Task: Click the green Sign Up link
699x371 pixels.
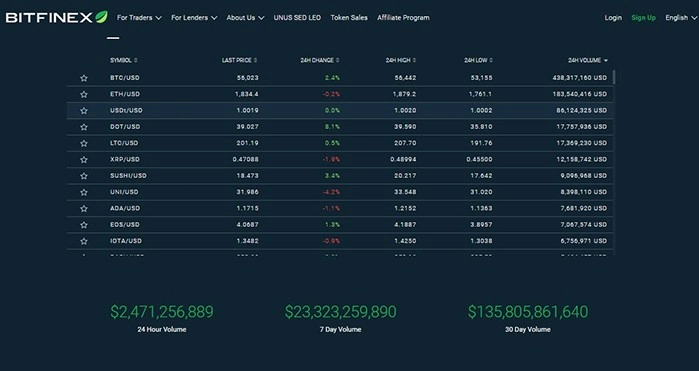Action: coord(643,18)
